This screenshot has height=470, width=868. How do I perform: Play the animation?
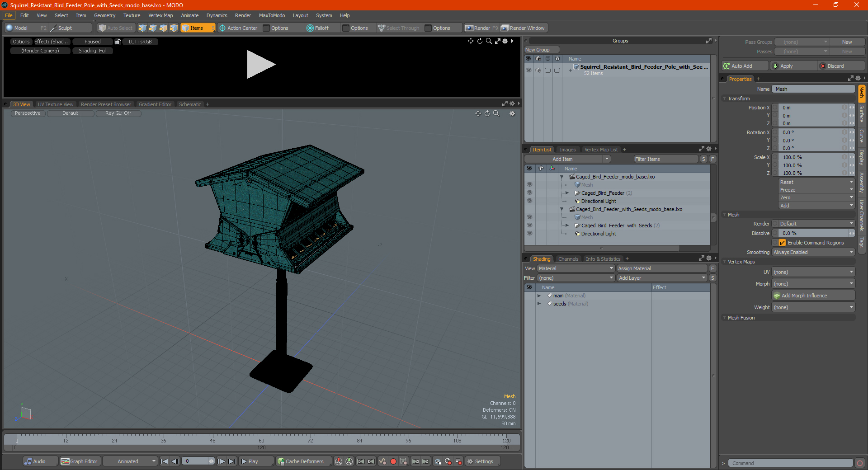pos(256,461)
